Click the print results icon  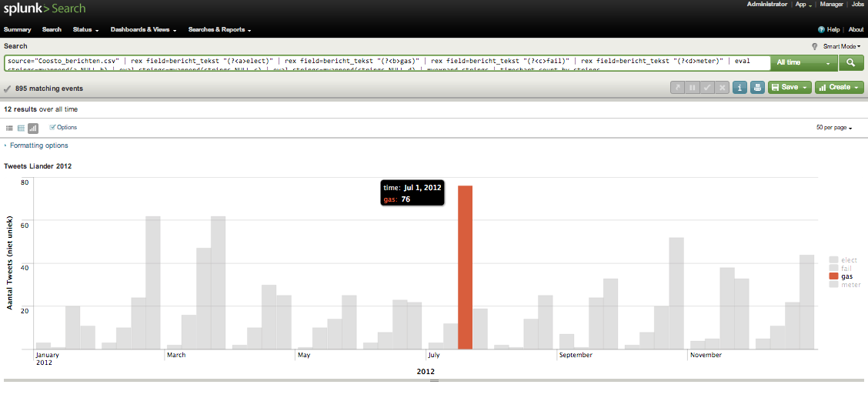click(x=757, y=88)
